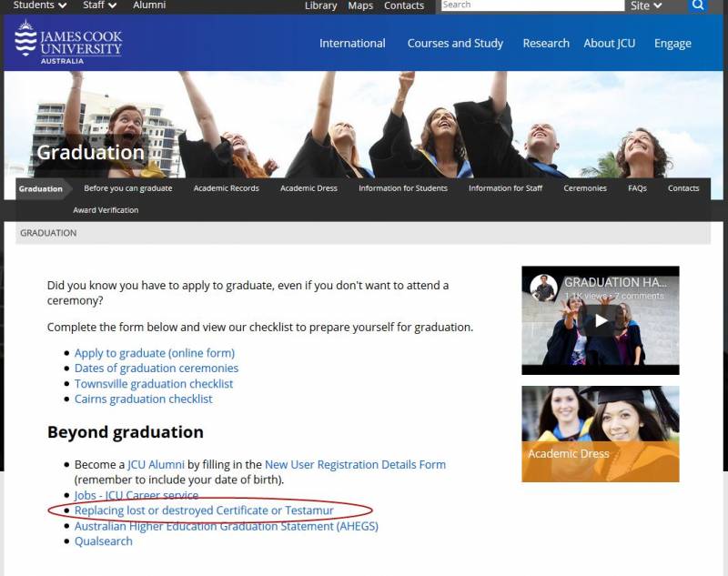Screen dimensions: 728x576
Task: Click the James Cook University logo
Action: coord(68,43)
